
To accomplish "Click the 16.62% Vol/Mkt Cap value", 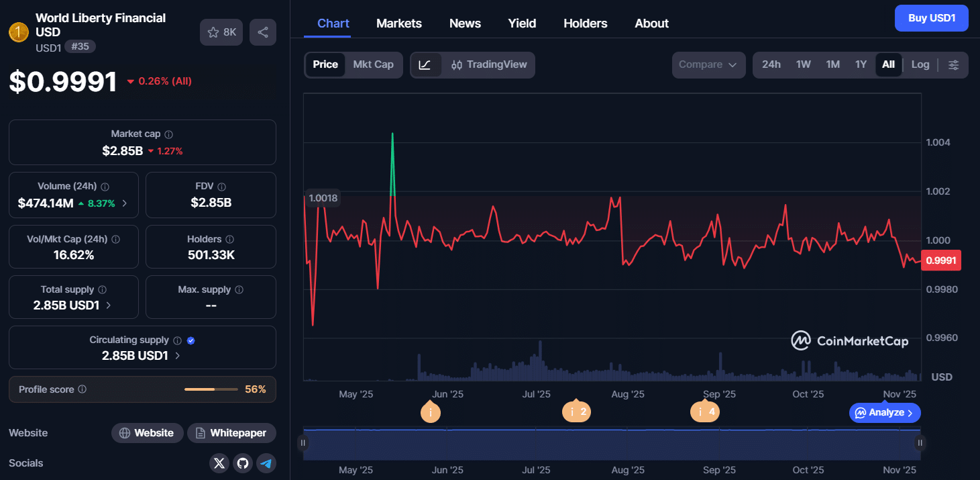I will 74,254.
